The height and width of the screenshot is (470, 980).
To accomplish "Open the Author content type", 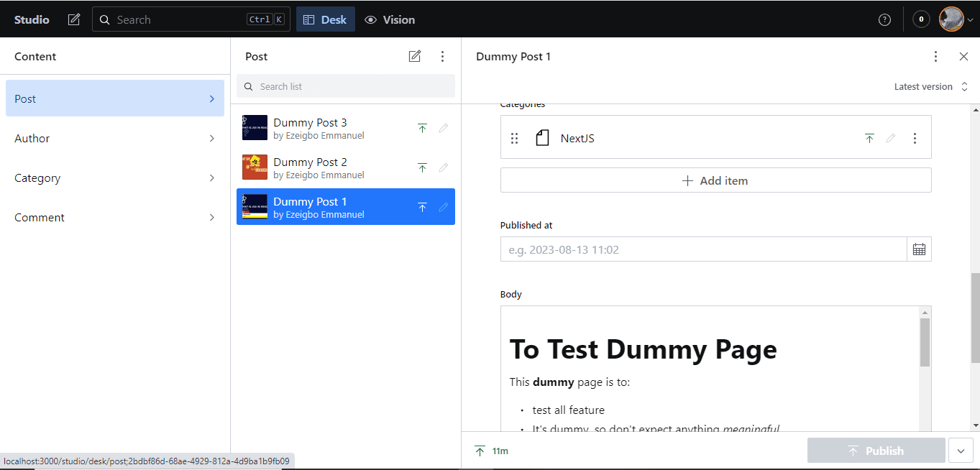I will 115,138.
